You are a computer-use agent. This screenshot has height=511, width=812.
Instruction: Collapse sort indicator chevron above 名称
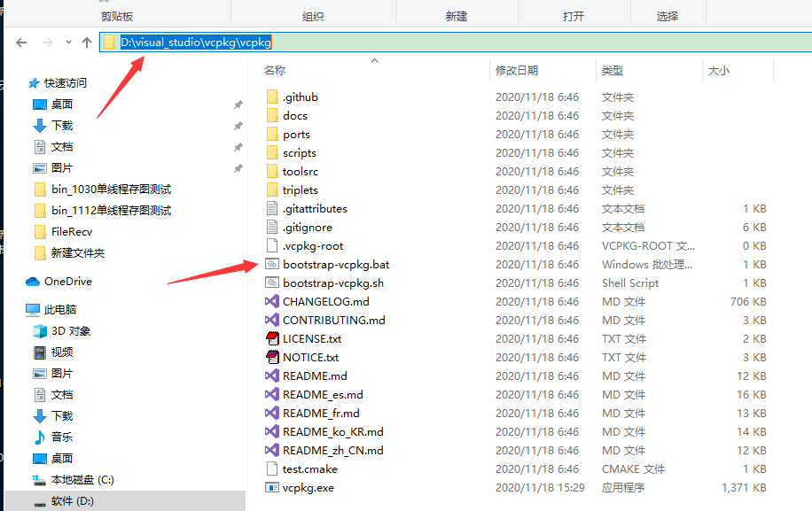374,60
